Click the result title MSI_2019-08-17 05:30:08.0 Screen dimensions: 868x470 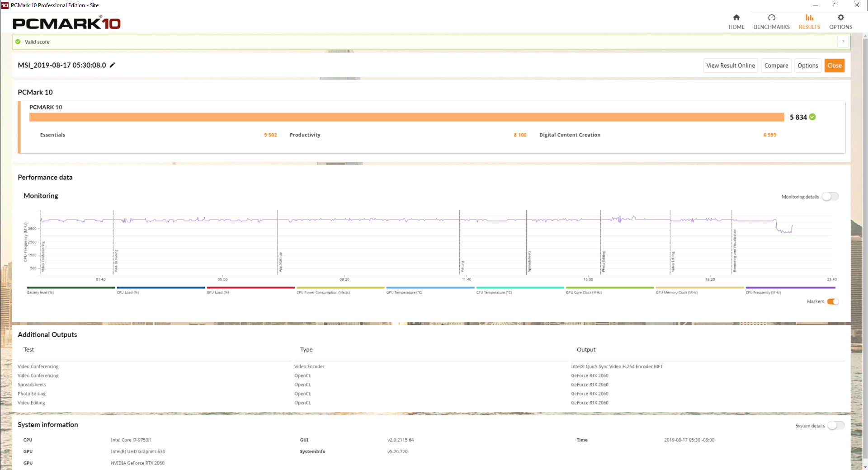click(62, 65)
